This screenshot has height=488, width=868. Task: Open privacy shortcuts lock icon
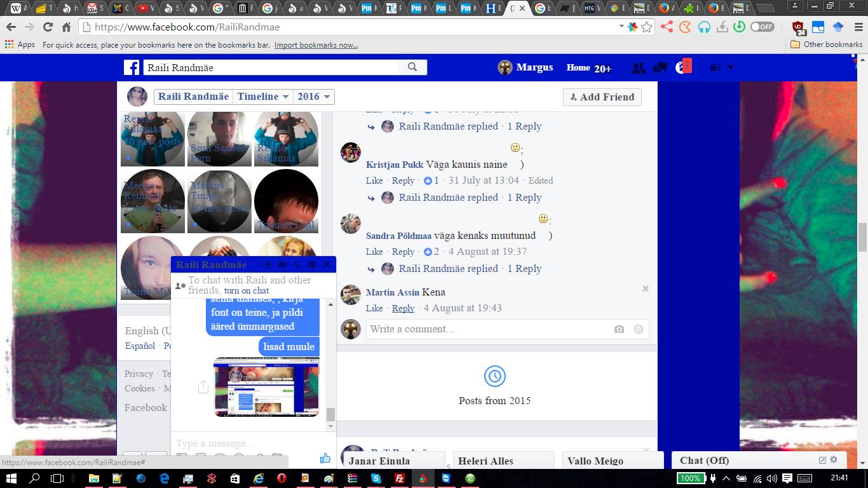tap(715, 68)
